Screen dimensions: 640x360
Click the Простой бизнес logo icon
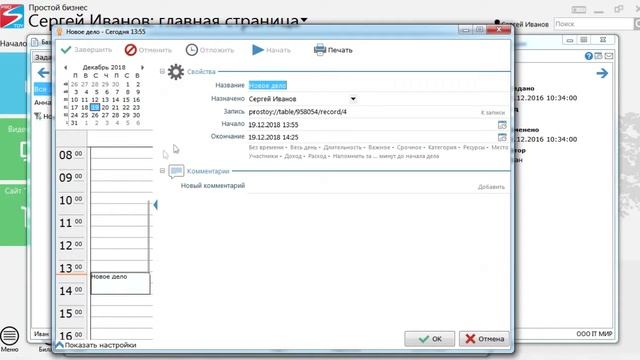[x=12, y=16]
